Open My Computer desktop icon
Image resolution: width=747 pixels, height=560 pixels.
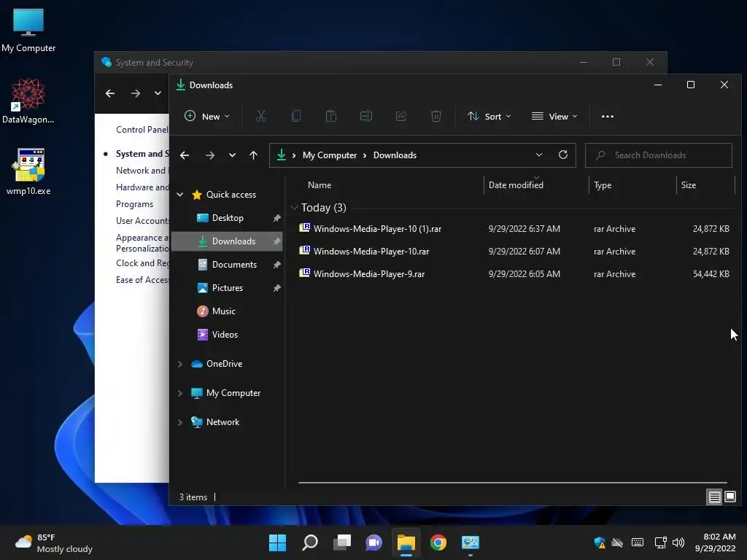point(28,31)
